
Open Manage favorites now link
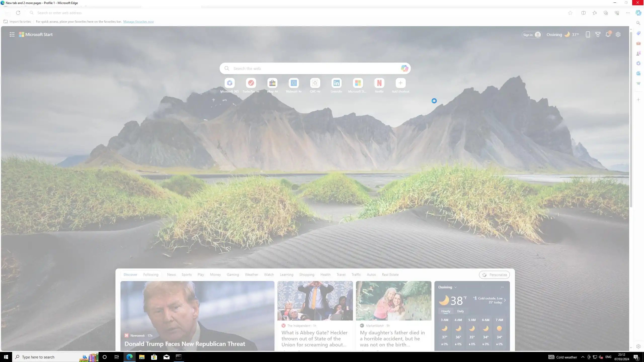click(x=138, y=22)
